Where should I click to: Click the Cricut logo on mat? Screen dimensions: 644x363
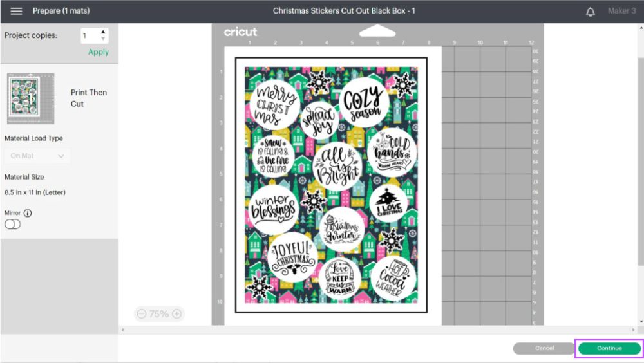pos(240,32)
